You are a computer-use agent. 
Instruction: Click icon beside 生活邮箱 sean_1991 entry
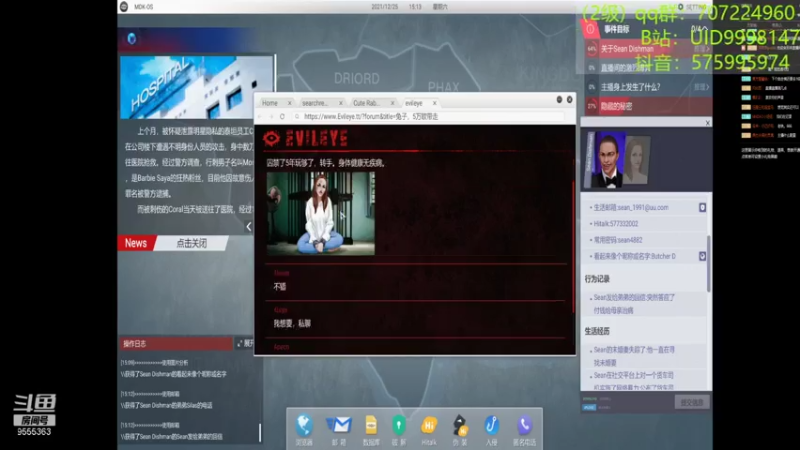[x=703, y=208]
